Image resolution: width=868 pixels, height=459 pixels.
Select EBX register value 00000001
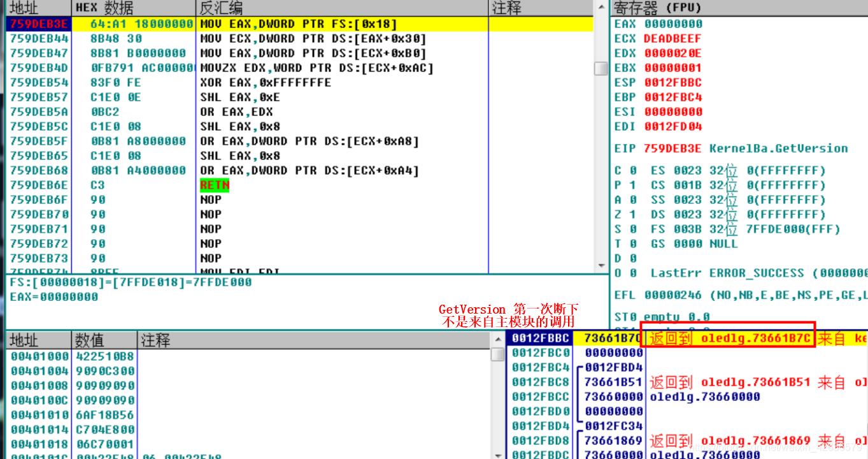click(x=673, y=68)
